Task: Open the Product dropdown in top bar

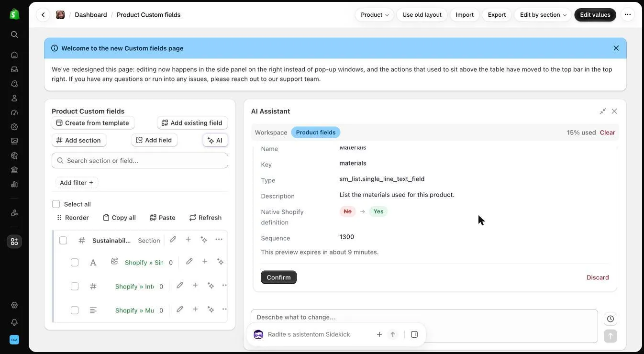Action: [x=375, y=15]
